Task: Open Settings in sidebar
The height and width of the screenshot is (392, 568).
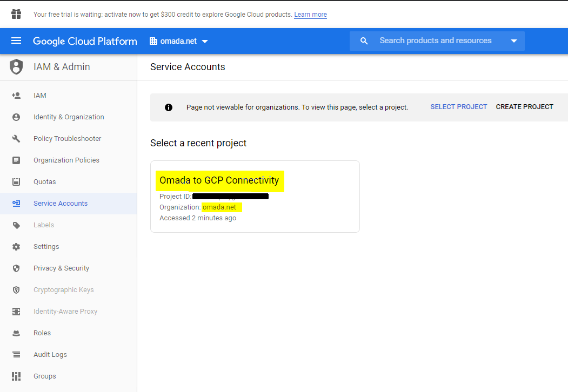Action: (69, 247)
